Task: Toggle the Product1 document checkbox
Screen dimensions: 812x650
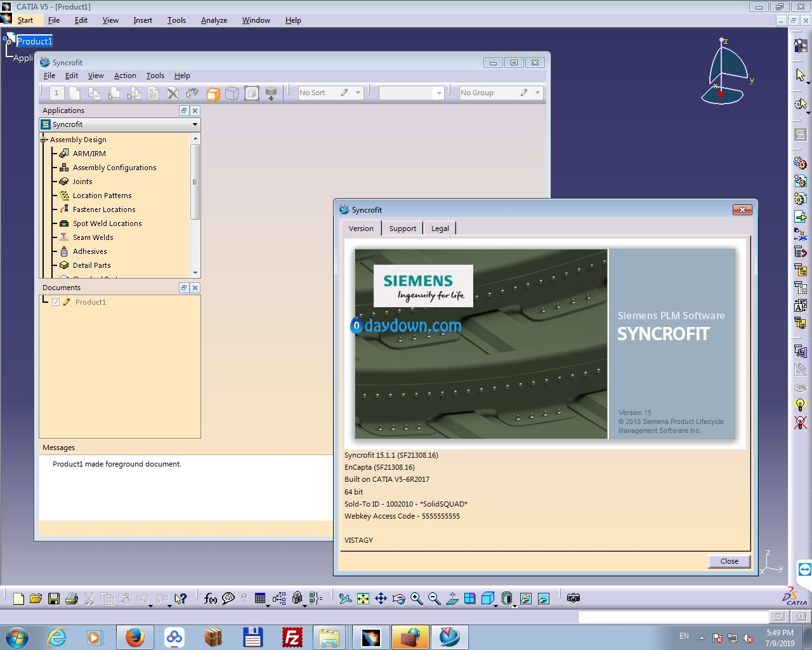Action: [56, 302]
